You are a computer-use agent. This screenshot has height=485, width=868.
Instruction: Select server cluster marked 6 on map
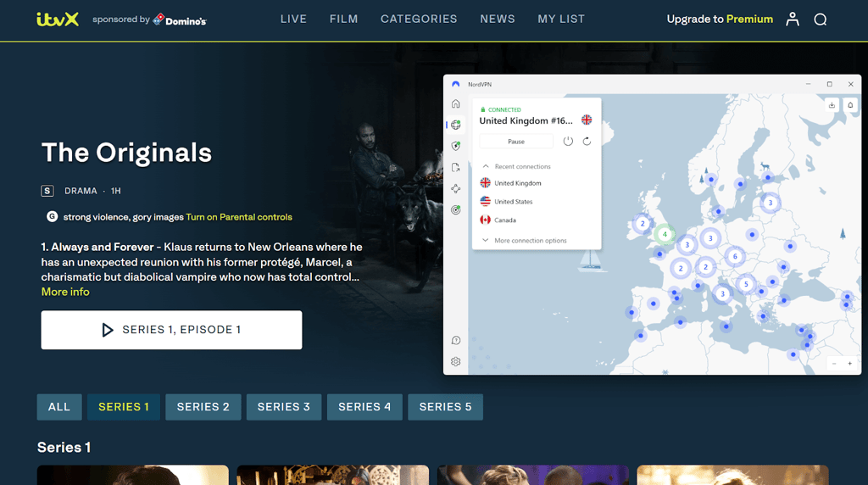pos(735,256)
